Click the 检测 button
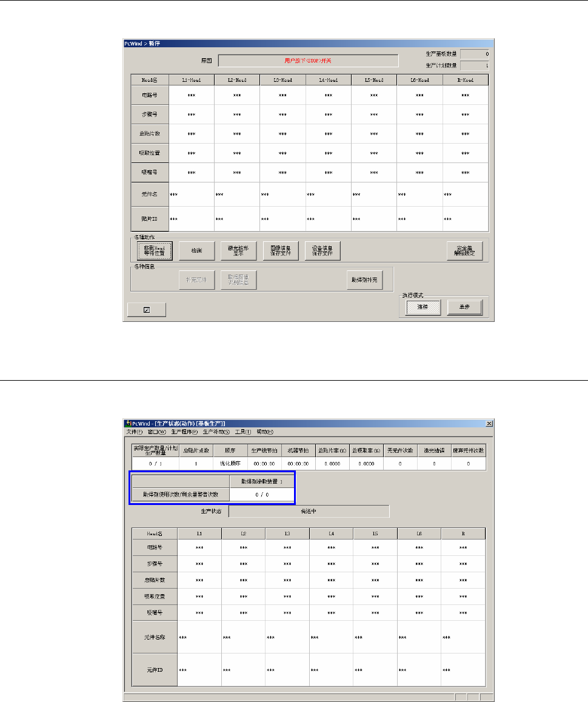Screen dimensions: 588x702 (x=196, y=251)
